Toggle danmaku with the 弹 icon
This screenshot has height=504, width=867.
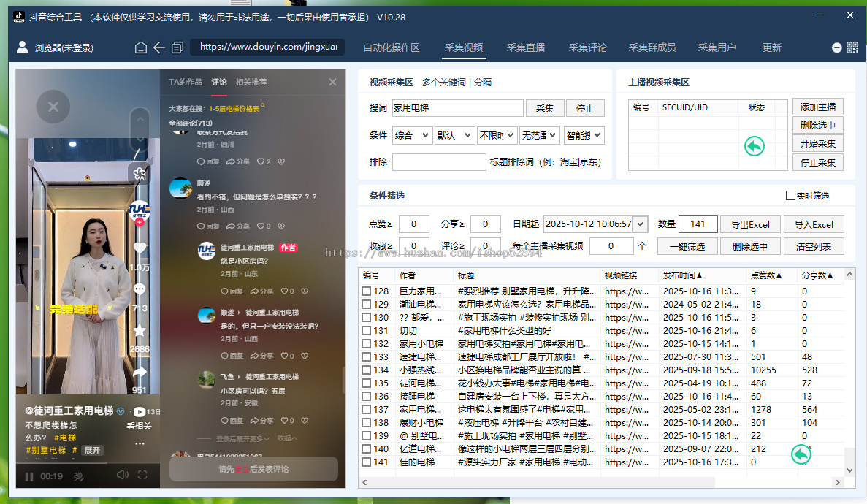point(78,476)
